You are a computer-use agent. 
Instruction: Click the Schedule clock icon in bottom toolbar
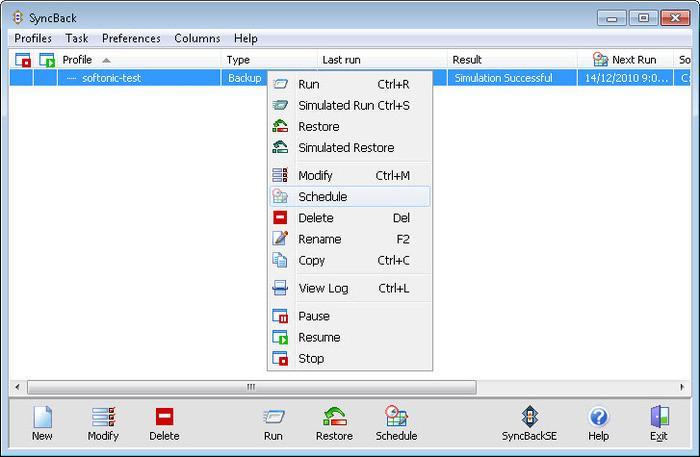pos(396,417)
